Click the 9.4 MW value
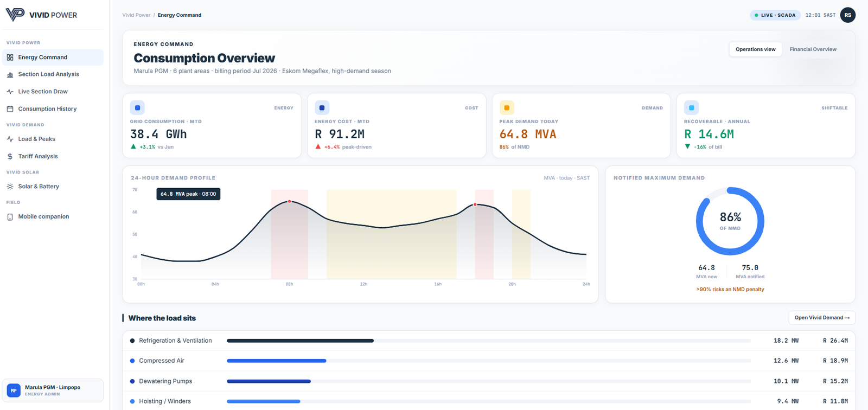 [x=788, y=401]
